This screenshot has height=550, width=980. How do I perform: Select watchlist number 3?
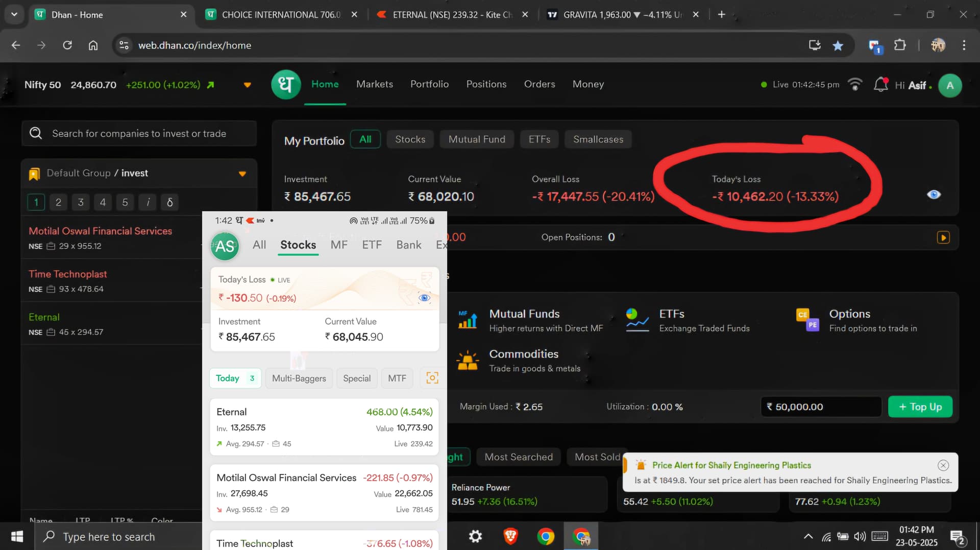pos(81,202)
